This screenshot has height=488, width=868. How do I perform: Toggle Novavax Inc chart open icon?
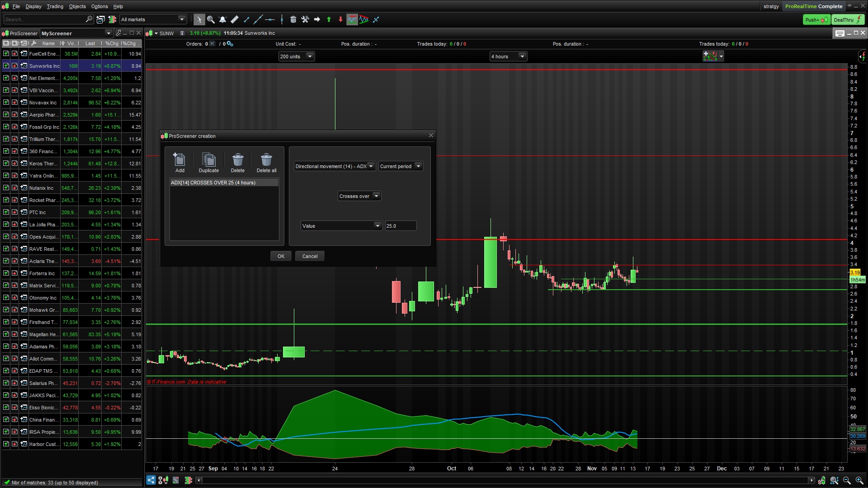[x=24, y=103]
